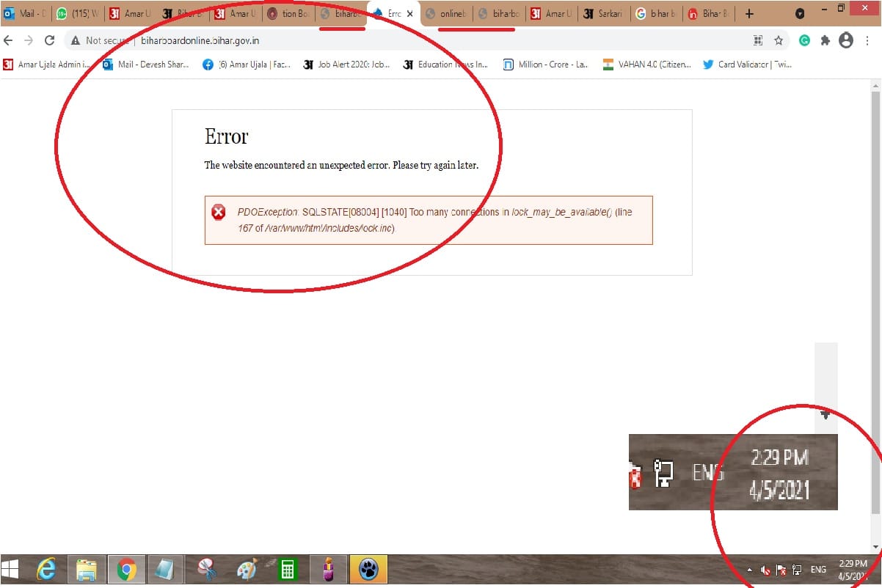Click the Chrome taskbar icon
This screenshot has height=588, width=882.
tap(127, 570)
